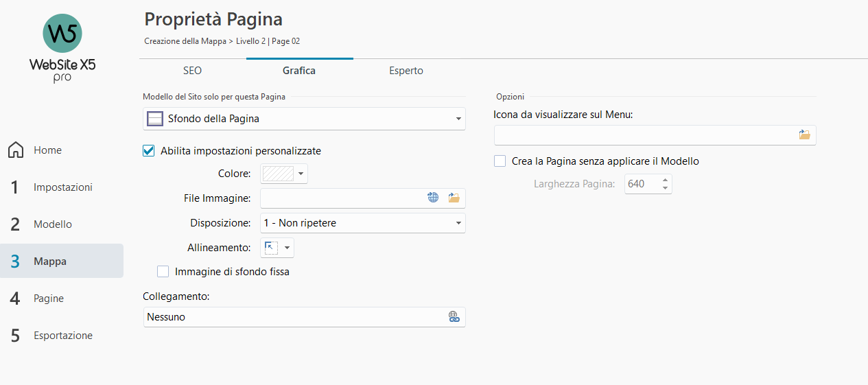Click the Home house icon in sidebar
868x385 pixels.
point(16,150)
